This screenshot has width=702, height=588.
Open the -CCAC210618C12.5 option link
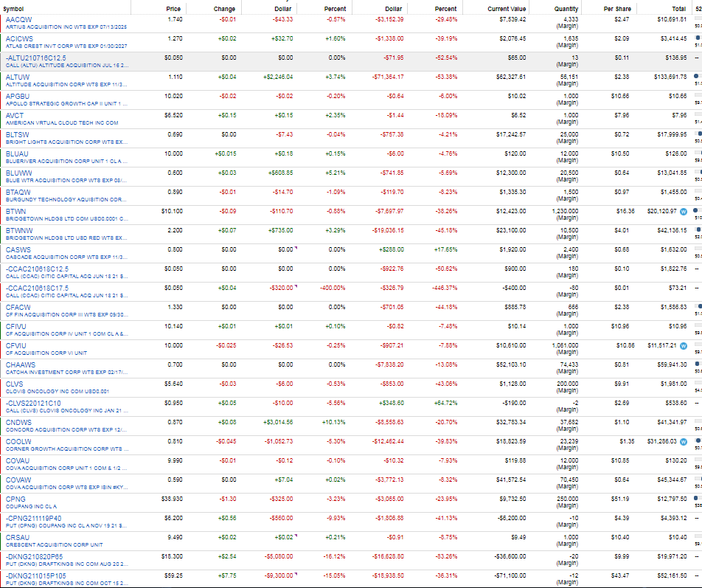pos(37,269)
